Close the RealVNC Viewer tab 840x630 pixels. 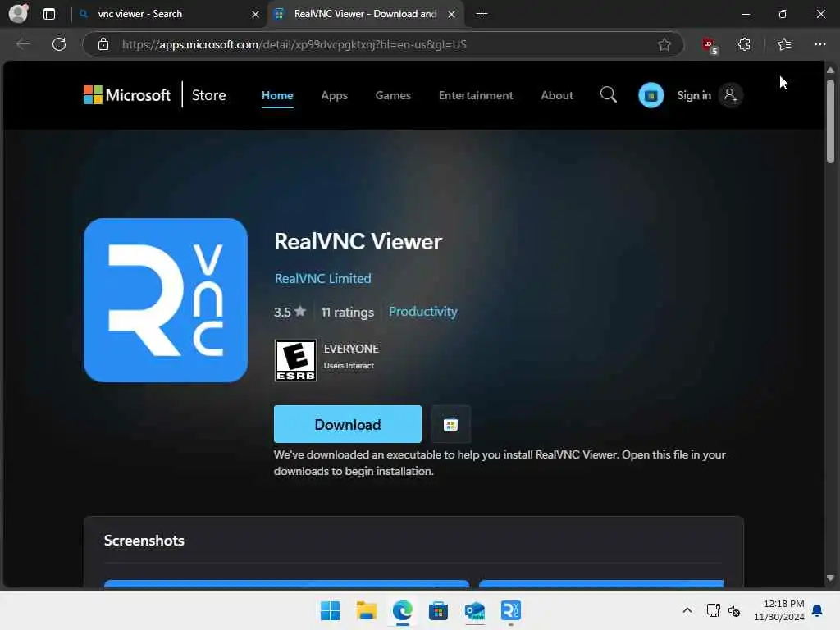click(x=452, y=14)
